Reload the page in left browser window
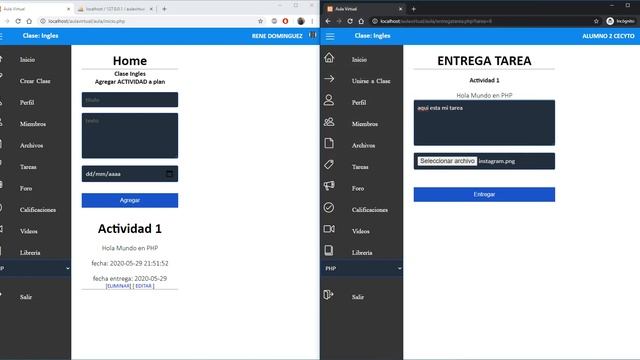The image size is (640, 360). (x=18, y=21)
